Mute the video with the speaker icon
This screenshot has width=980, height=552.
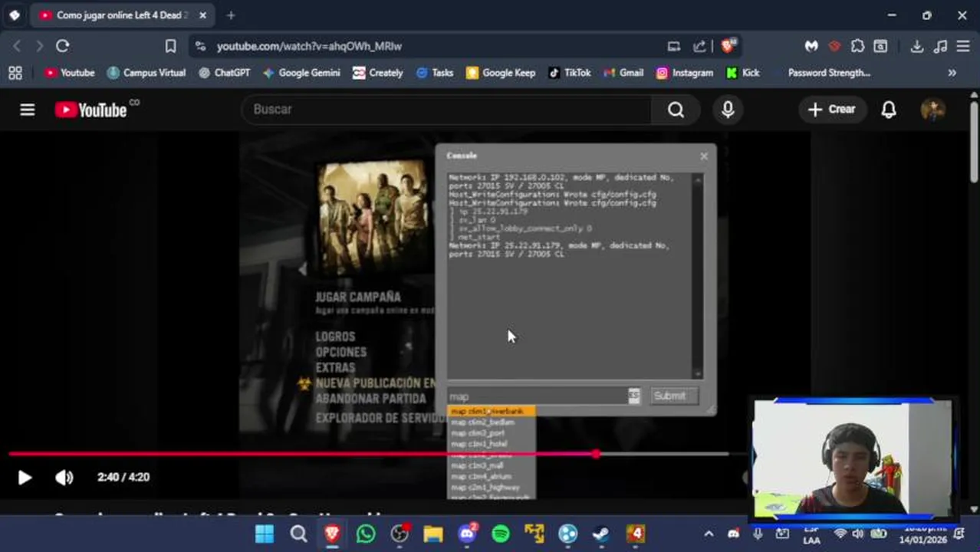click(x=64, y=478)
